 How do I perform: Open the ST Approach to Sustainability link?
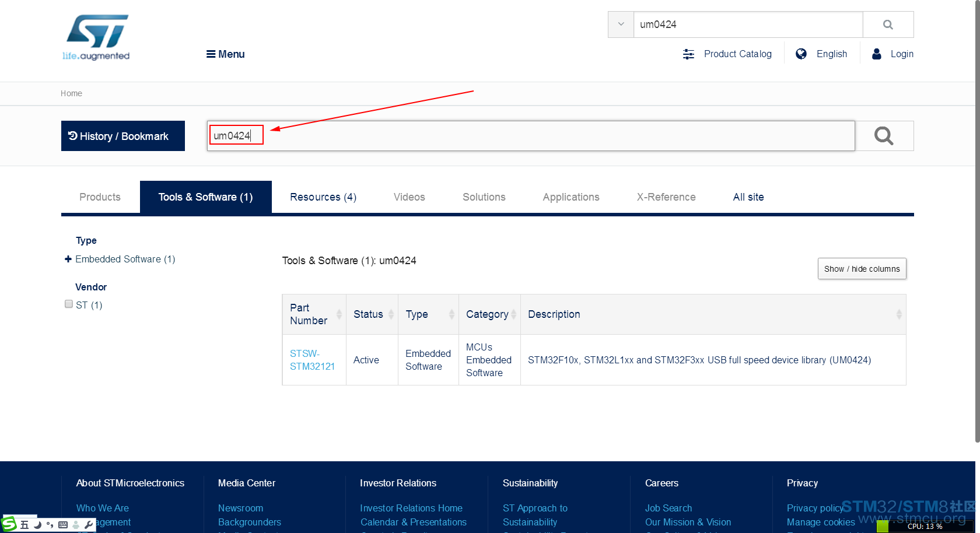point(535,515)
